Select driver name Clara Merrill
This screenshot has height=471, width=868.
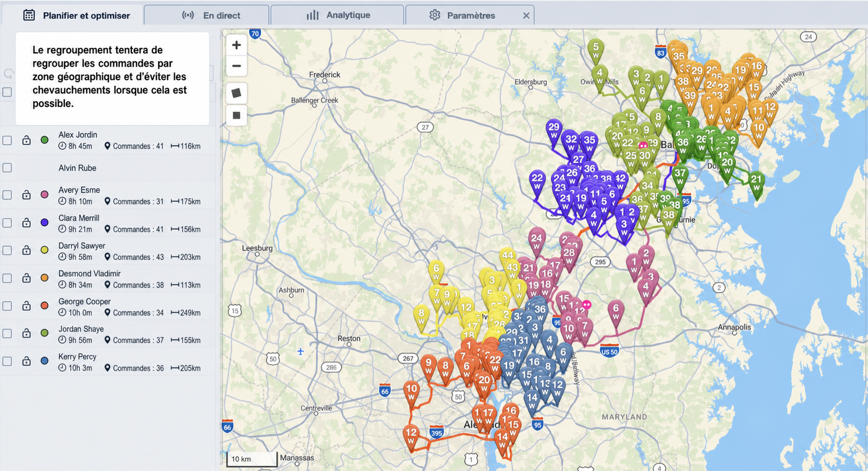tap(79, 218)
